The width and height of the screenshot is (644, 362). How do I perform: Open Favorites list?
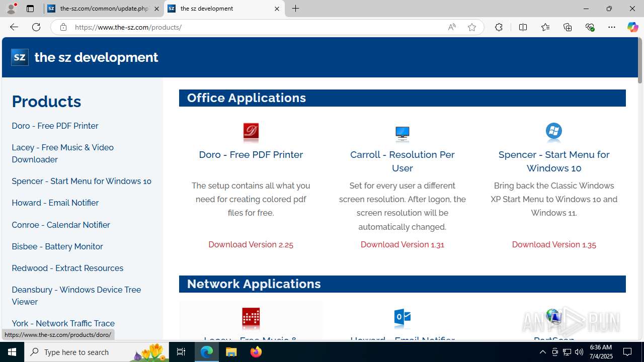[545, 27]
